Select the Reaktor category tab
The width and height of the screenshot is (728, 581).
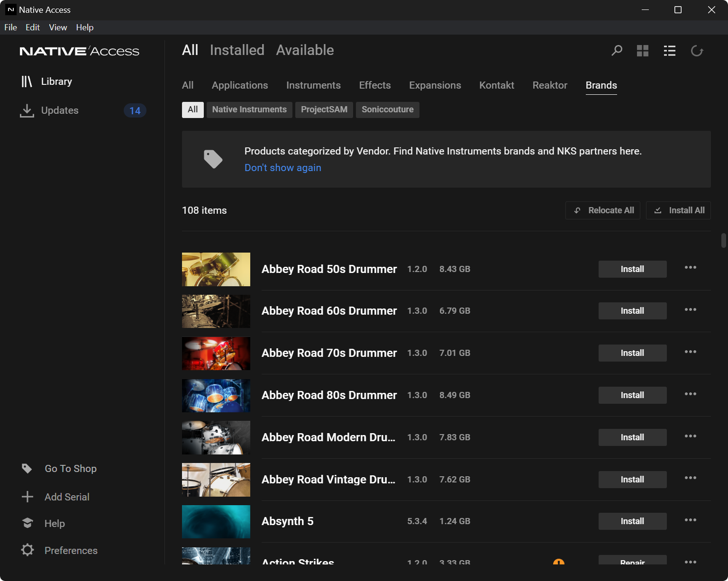pos(550,85)
